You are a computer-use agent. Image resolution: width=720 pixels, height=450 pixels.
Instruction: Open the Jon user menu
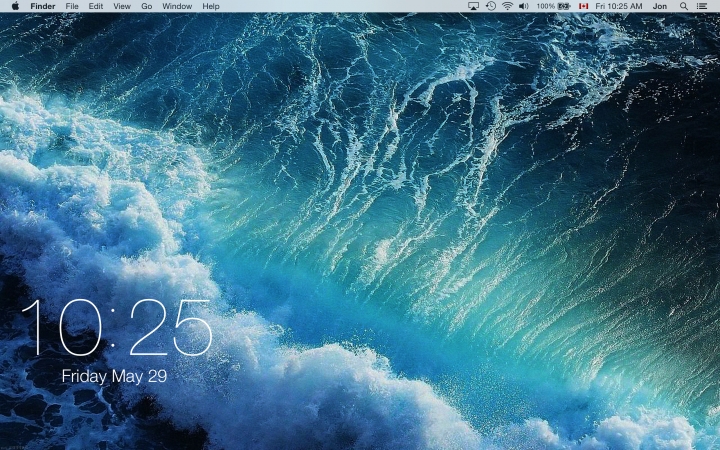(x=660, y=6)
